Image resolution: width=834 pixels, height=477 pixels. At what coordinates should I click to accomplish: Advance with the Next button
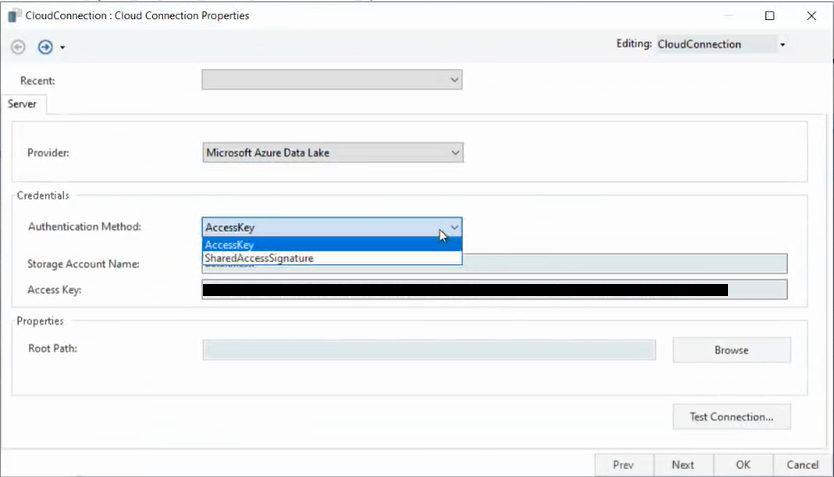tap(683, 465)
